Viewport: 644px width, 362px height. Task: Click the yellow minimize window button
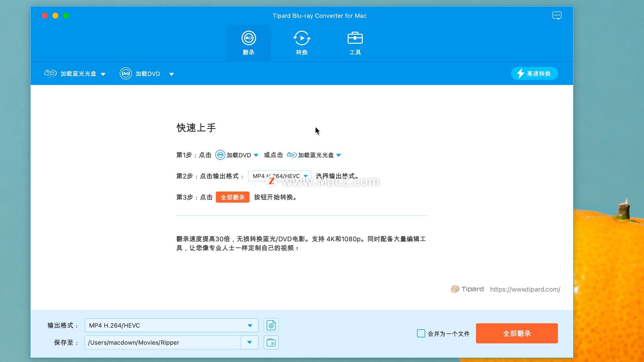coord(55,15)
